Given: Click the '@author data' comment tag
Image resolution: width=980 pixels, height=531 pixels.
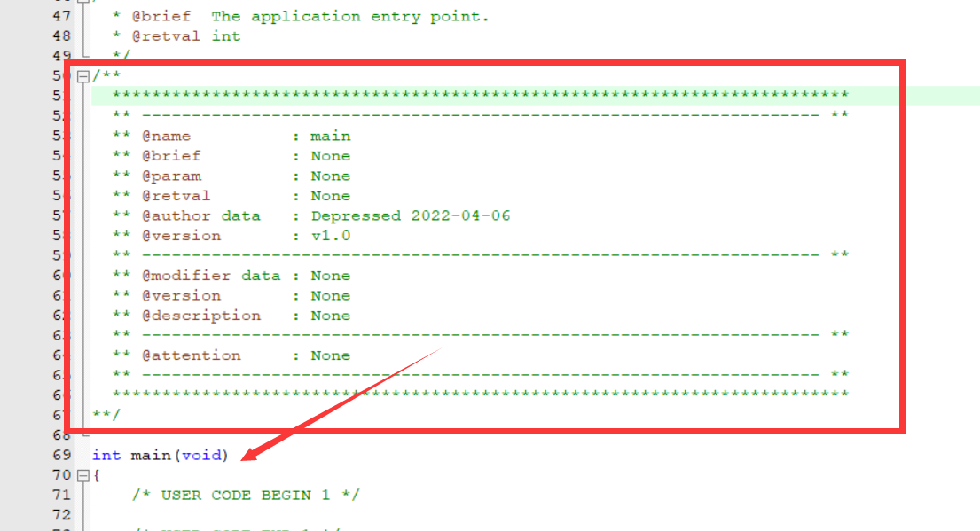Looking at the screenshot, I should (x=201, y=216).
